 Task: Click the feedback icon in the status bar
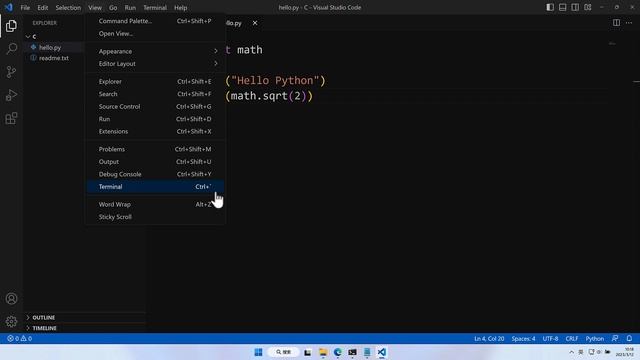615,338
